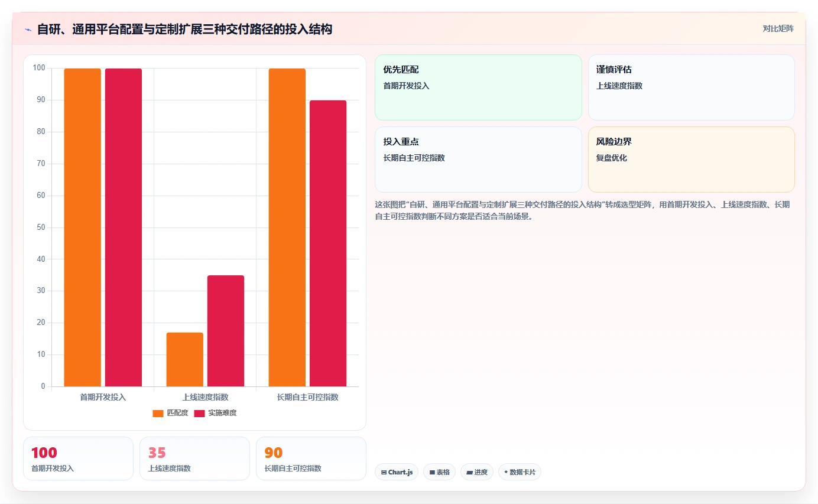
Task: Click the red 实施难度 bar for 上线速度指数
Action: point(226,331)
